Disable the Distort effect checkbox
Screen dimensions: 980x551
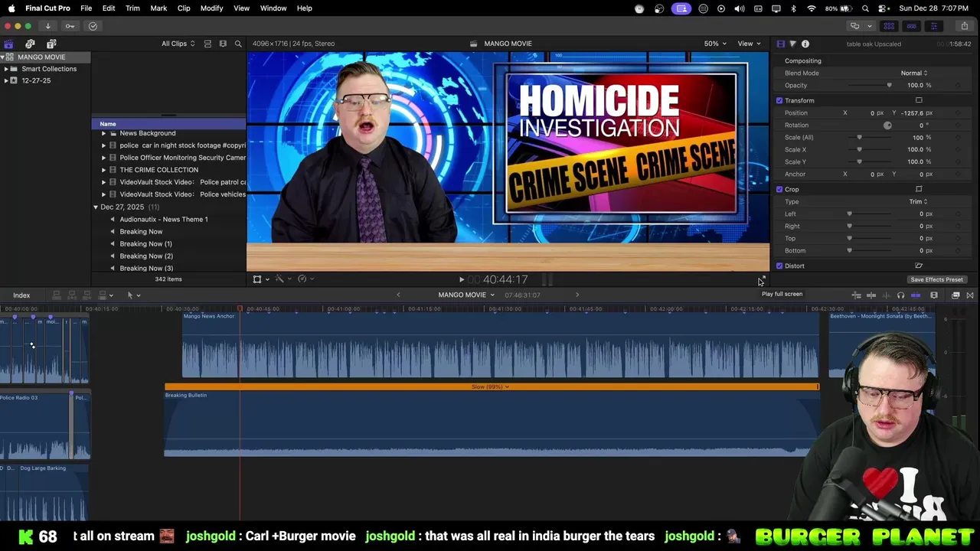(x=779, y=266)
